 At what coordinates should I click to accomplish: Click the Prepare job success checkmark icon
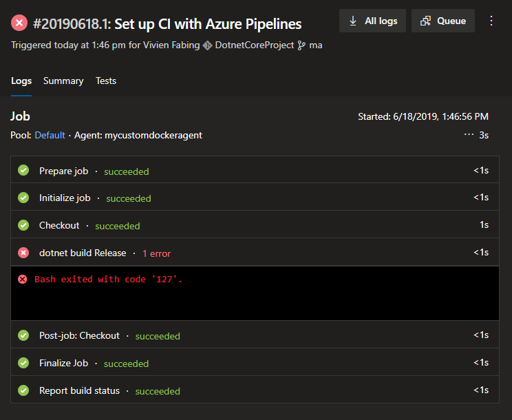23,170
